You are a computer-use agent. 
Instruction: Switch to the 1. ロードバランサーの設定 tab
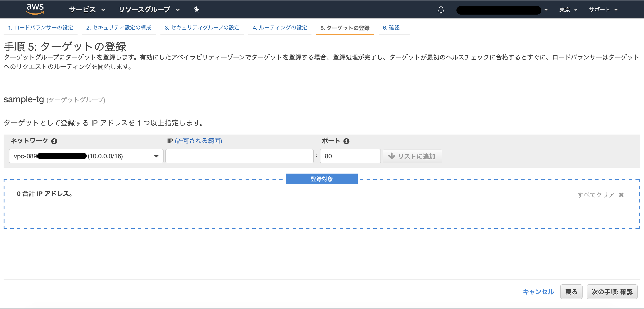(40, 28)
